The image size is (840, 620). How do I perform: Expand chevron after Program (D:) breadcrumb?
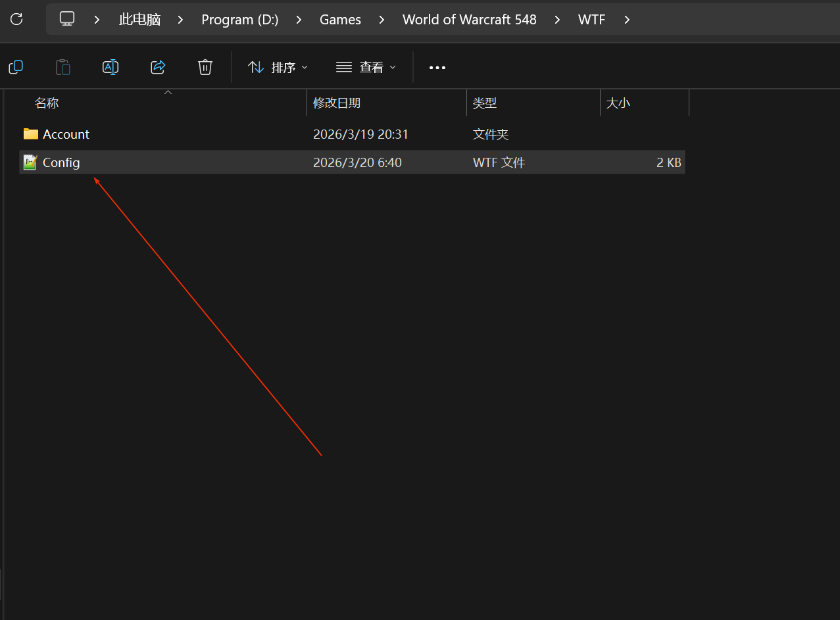click(x=299, y=20)
